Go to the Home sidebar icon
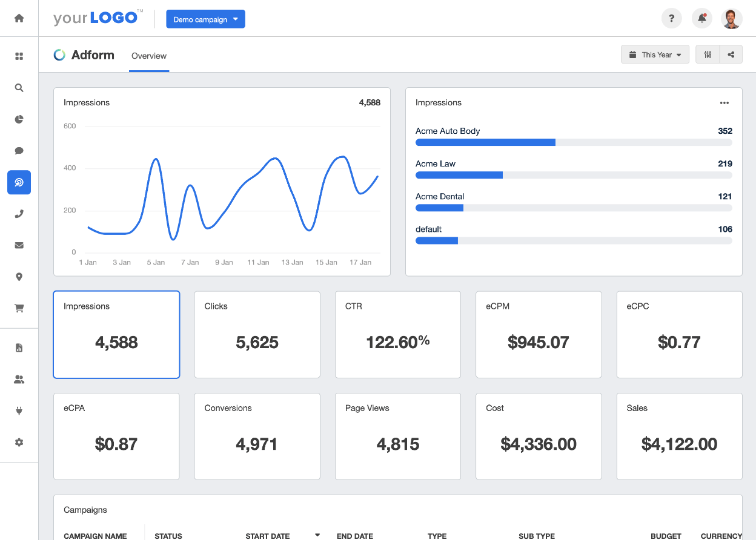The width and height of the screenshot is (756, 540). tap(19, 18)
